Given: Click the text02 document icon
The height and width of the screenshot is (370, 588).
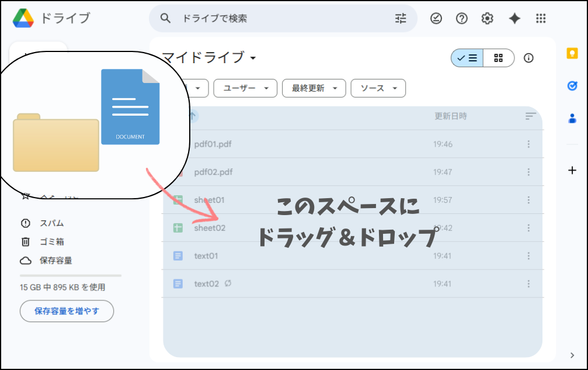Looking at the screenshot, I should [x=178, y=283].
